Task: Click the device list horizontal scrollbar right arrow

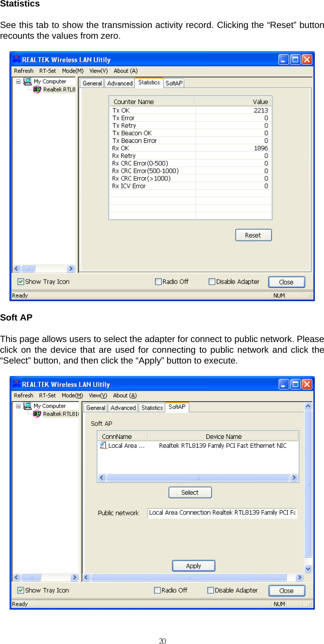Action: (x=294, y=478)
